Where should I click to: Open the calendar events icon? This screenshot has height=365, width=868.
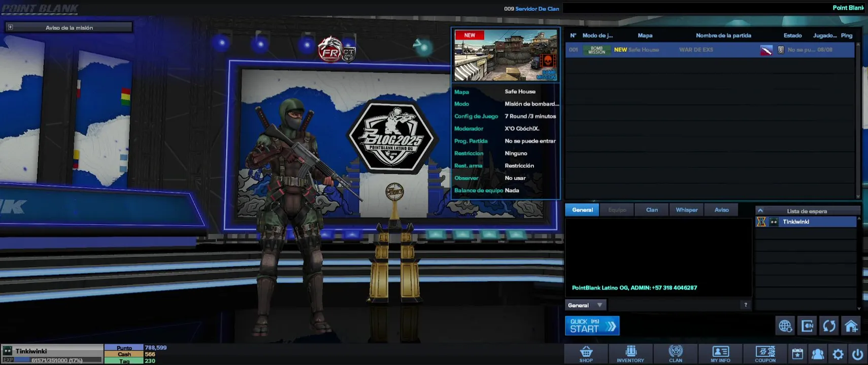pyautogui.click(x=797, y=354)
